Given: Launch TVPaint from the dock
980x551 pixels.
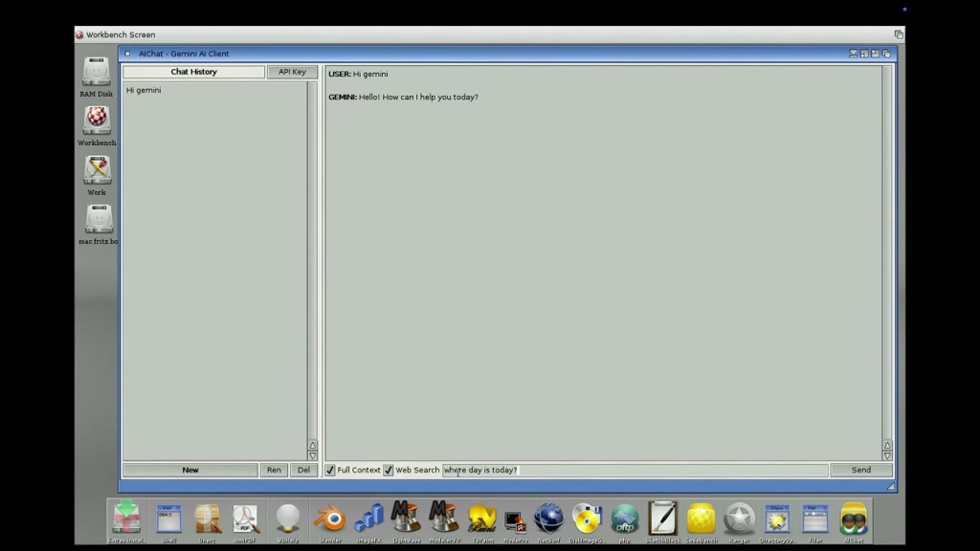Looking at the screenshot, I should (481, 518).
